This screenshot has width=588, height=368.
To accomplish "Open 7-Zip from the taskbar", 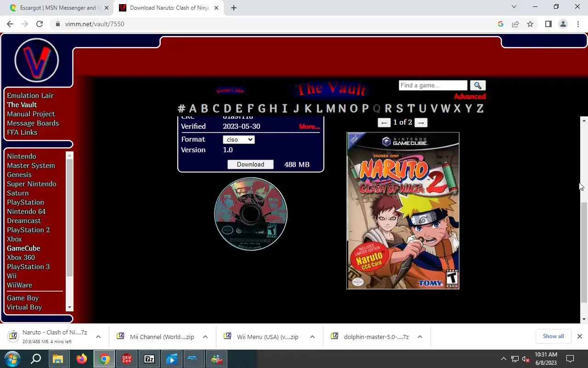I will point(149,359).
